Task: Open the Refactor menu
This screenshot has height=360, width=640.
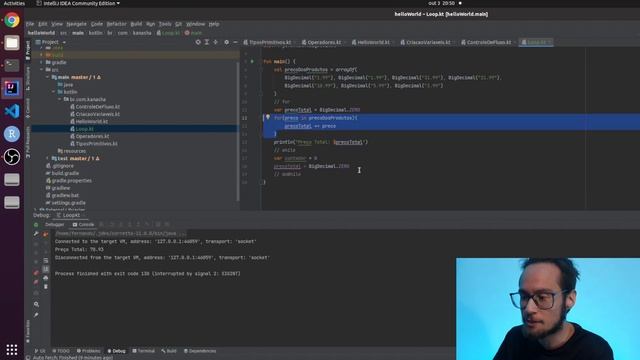Action: tap(116, 24)
